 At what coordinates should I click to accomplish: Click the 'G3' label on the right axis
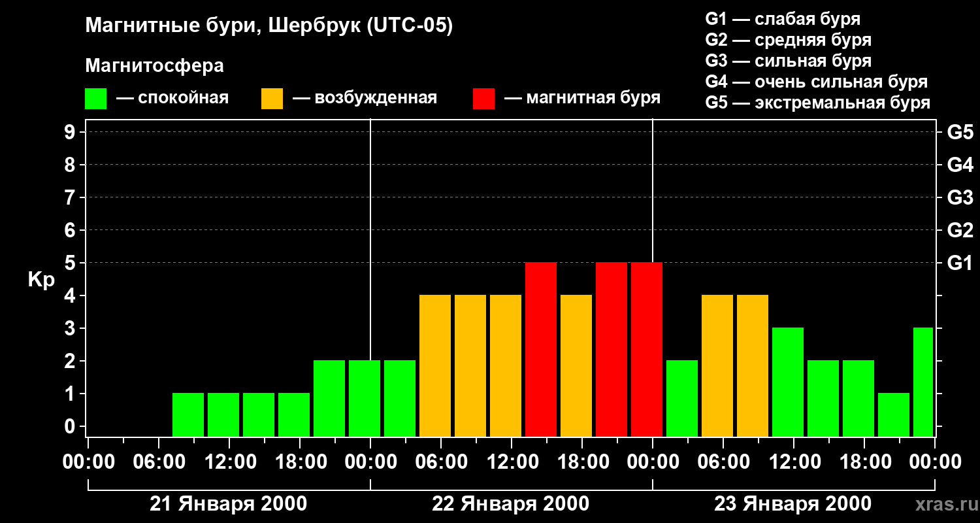960,197
